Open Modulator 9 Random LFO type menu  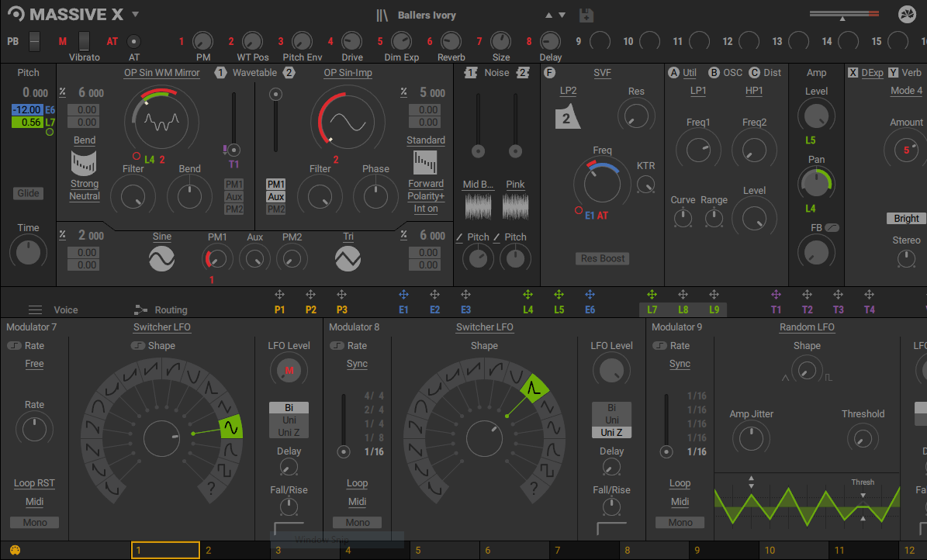coord(807,327)
